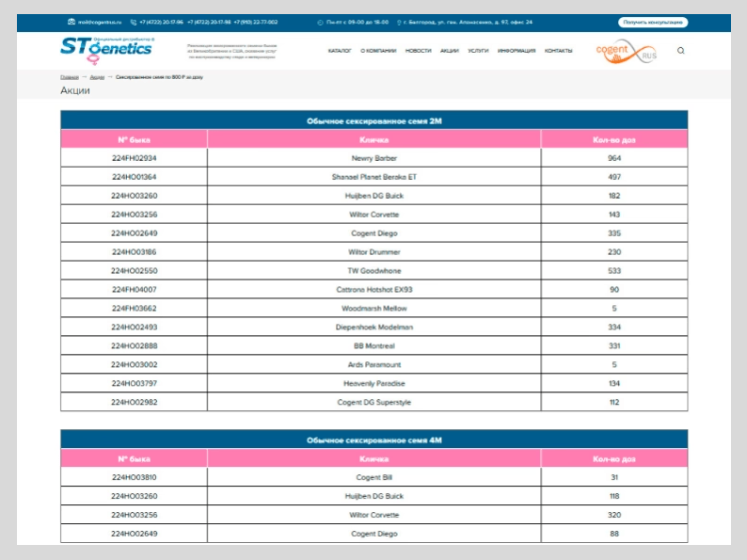
Task: Click dose count 90 for Cattrona Hotshot
Action: click(x=614, y=289)
